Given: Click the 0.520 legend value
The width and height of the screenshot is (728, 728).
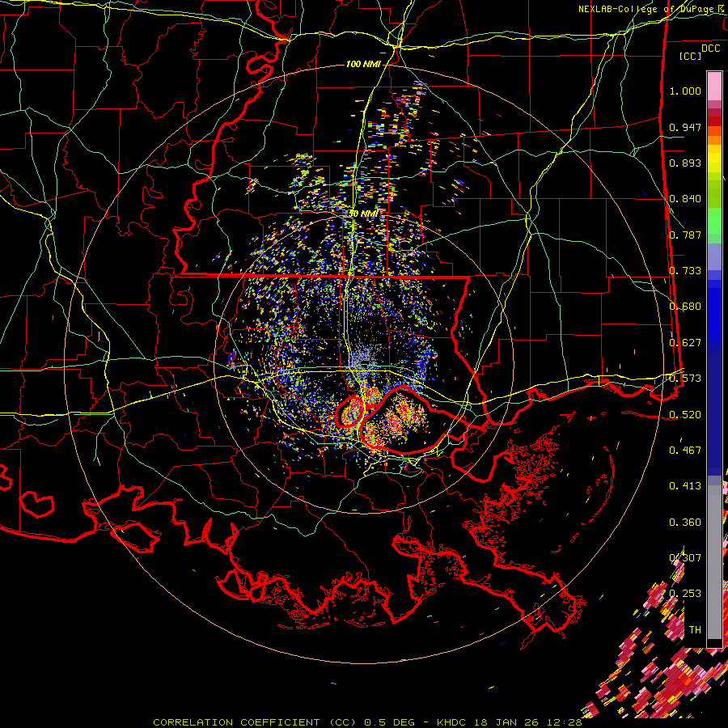Looking at the screenshot, I should pos(685,414).
